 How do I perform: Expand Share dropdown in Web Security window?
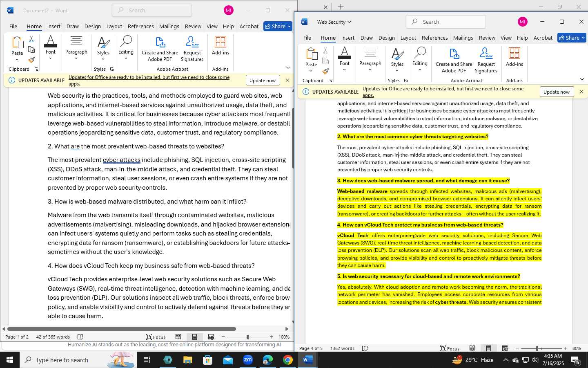(583, 38)
